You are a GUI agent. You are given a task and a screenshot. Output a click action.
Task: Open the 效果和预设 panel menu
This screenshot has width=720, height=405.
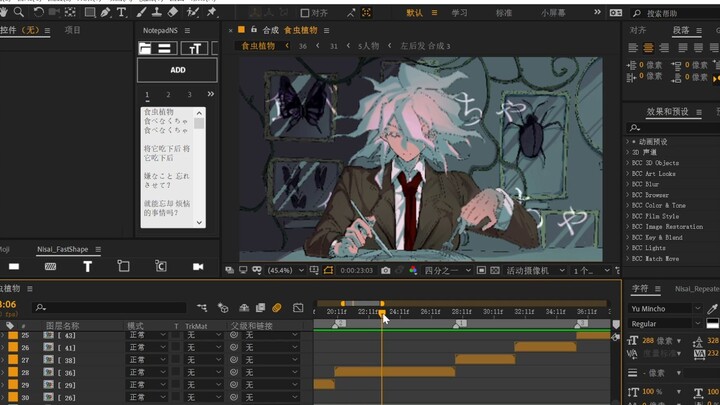(698, 112)
